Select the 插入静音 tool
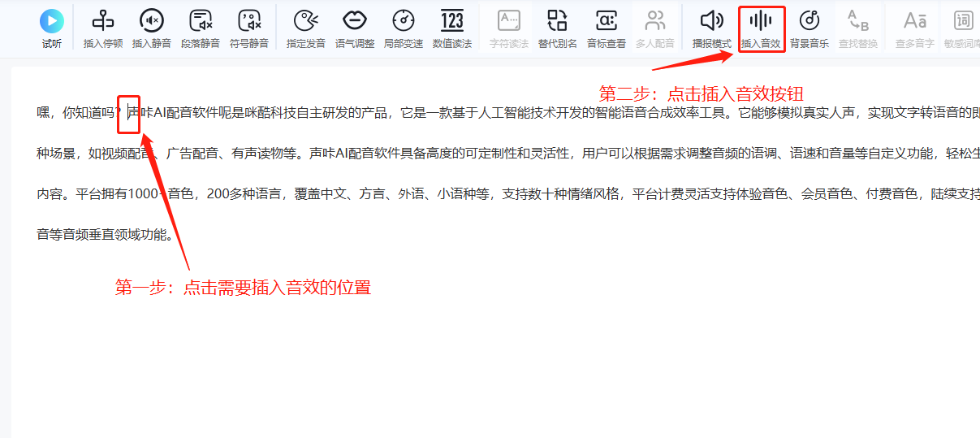Screen dimensions: 980x438 [x=152, y=28]
